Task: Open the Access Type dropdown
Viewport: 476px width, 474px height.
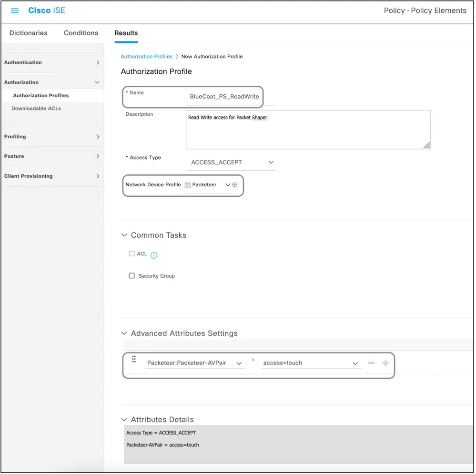Action: pyautogui.click(x=271, y=162)
